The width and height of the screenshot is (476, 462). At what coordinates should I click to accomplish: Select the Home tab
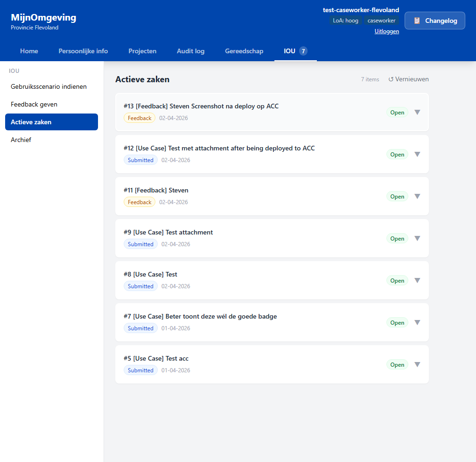29,51
